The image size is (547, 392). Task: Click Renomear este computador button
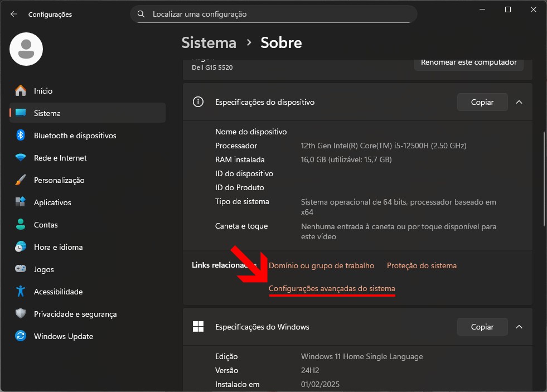(x=468, y=62)
